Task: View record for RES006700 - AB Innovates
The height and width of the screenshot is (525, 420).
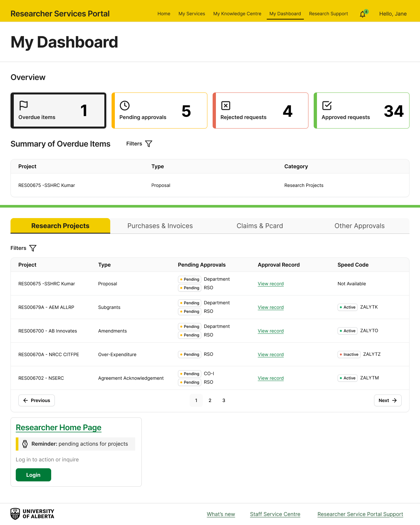Action: [271, 331]
